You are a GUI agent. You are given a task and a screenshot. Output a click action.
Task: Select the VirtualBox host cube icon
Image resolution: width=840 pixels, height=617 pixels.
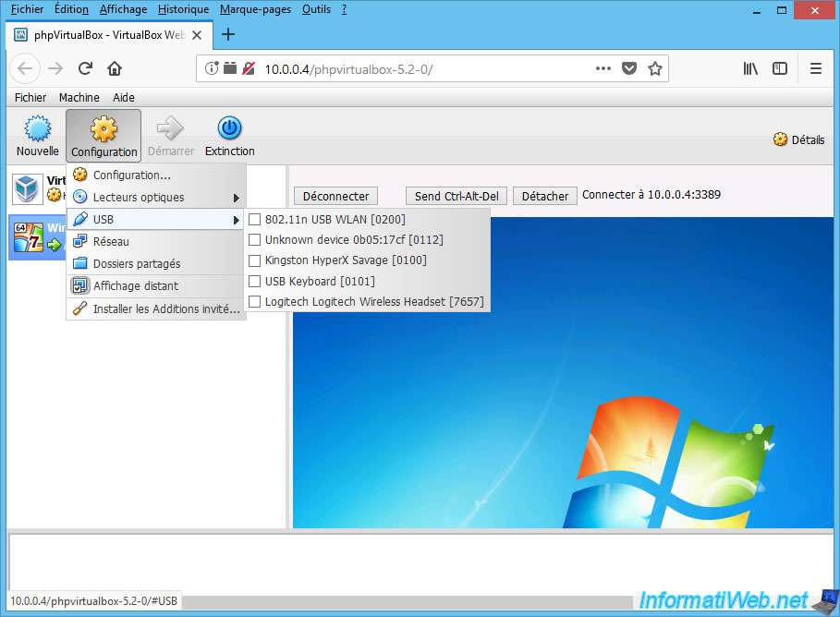pos(27,188)
